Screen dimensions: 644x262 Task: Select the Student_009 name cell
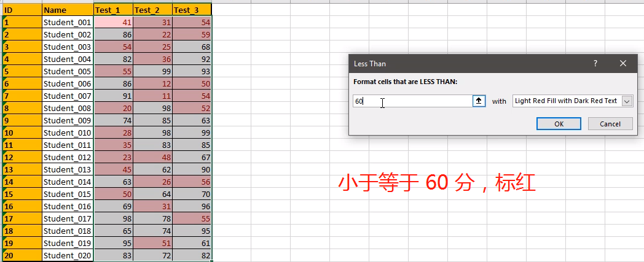(x=68, y=120)
